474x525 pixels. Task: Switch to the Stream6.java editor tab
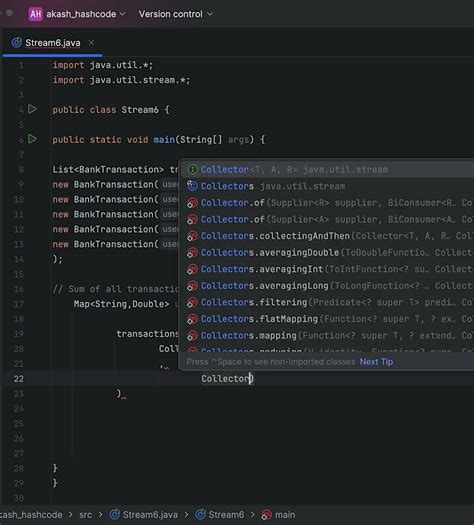(x=53, y=43)
